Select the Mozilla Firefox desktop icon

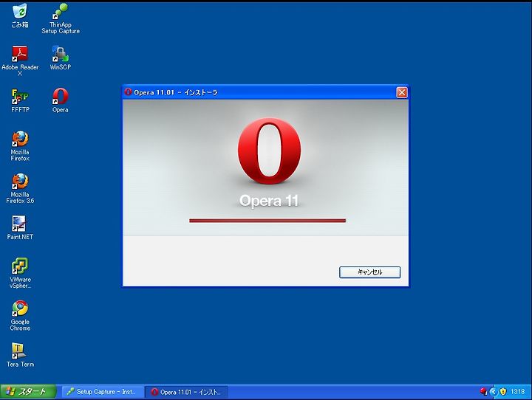(20, 146)
